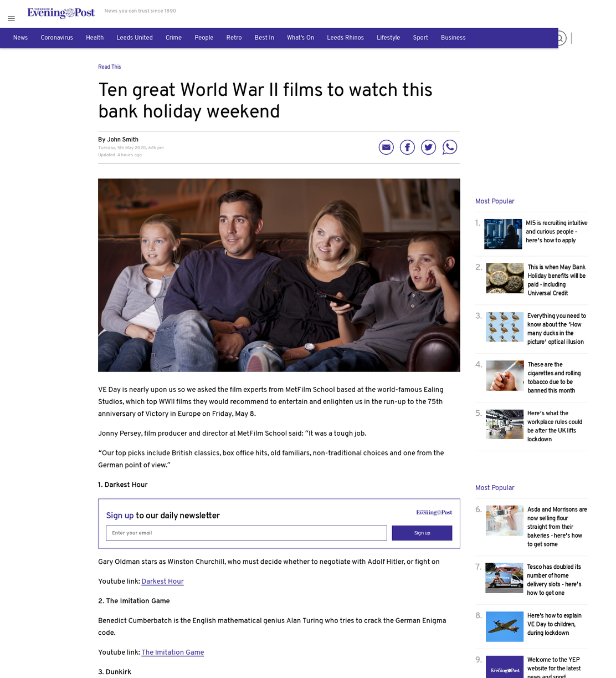Screen dimensions: 616x678
Task: Open the Best In section
Action: pos(264,38)
